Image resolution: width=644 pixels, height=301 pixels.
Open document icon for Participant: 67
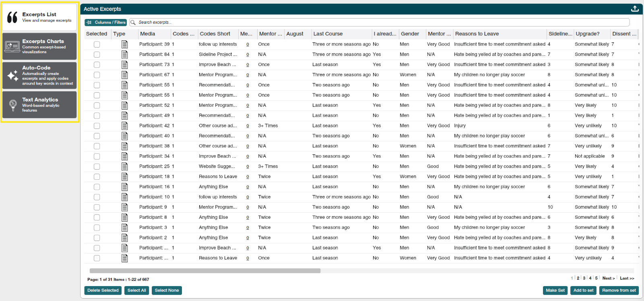pos(125,75)
